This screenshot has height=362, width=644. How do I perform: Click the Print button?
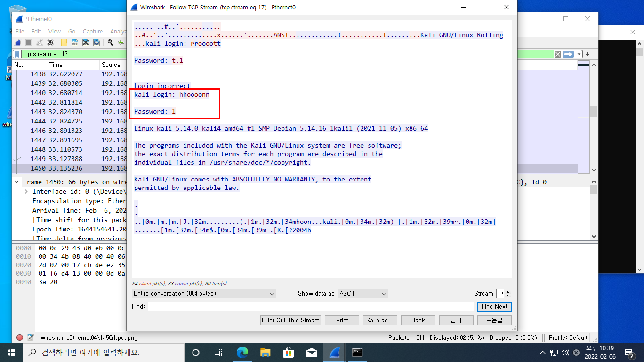[342, 320]
